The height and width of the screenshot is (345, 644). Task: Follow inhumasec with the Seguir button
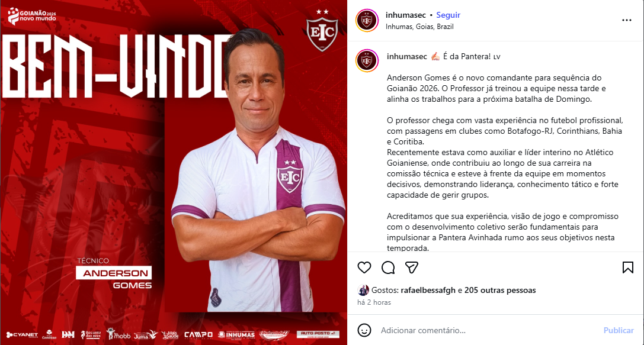tap(448, 15)
